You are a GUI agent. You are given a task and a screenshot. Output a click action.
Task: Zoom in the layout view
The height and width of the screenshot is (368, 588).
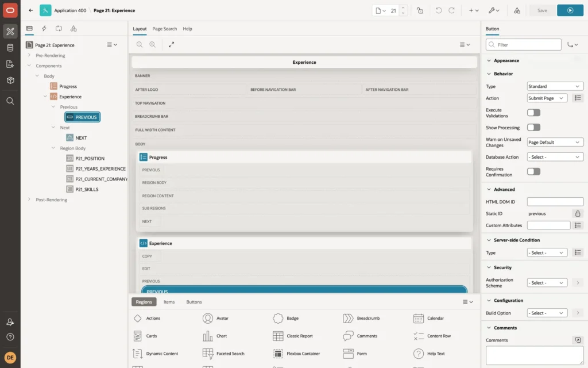pyautogui.click(x=153, y=44)
